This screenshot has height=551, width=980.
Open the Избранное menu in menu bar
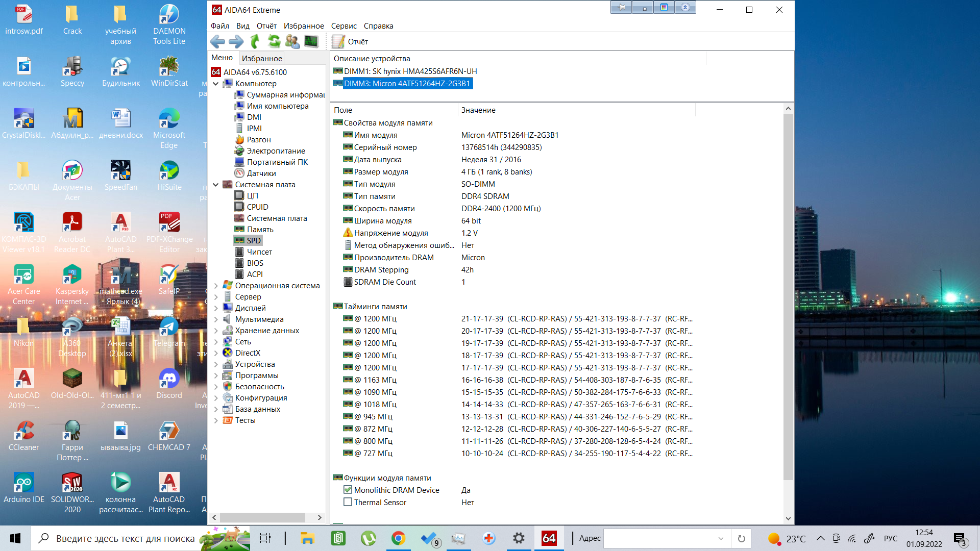(304, 26)
